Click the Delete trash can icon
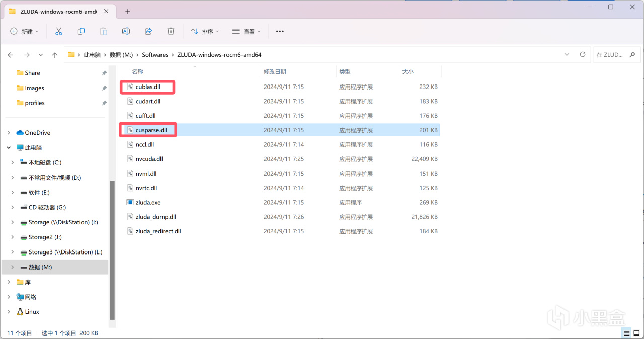Image resolution: width=644 pixels, height=339 pixels. pyautogui.click(x=171, y=31)
